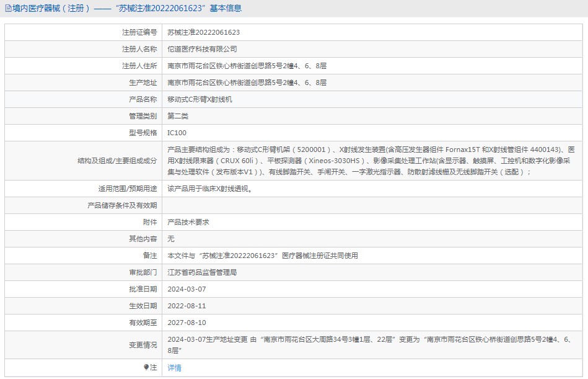Select the 注册人住所 label
Screen dimensions: 588x379
point(139,66)
